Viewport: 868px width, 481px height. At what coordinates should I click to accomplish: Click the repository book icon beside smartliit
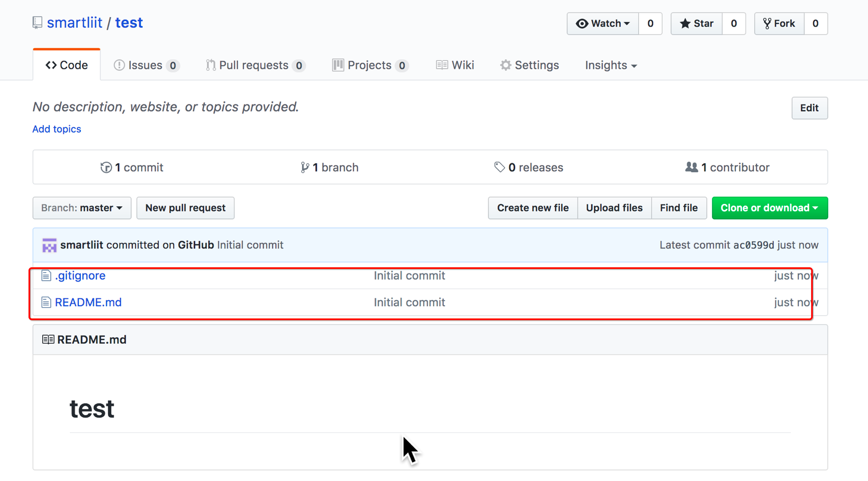(37, 23)
